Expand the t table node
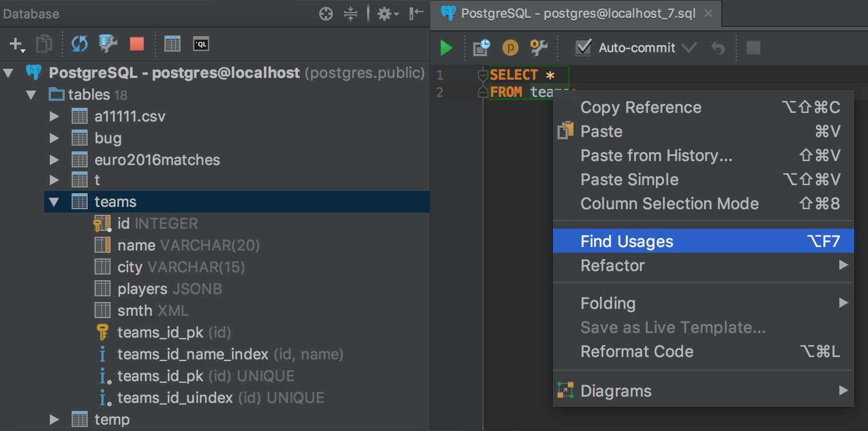Viewport: 868px width, 431px height. [54, 180]
